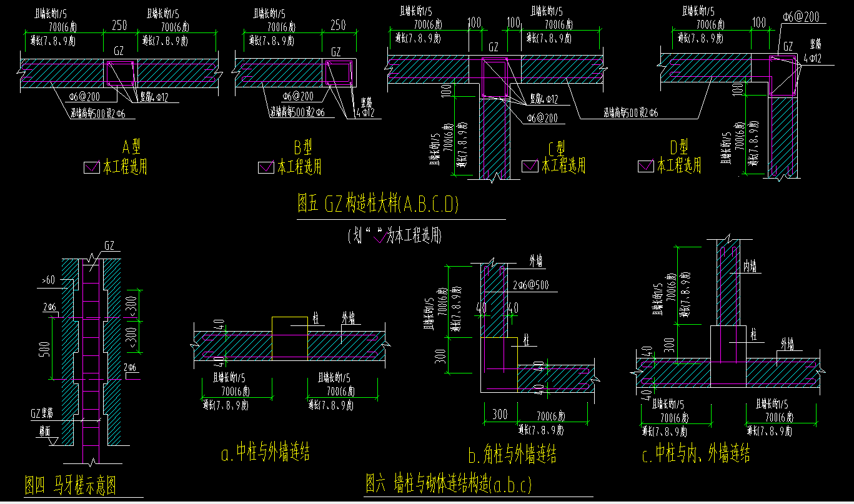Tick the 本工程选用 checkbox under A型
This screenshot has width=854, height=504.
point(91,167)
